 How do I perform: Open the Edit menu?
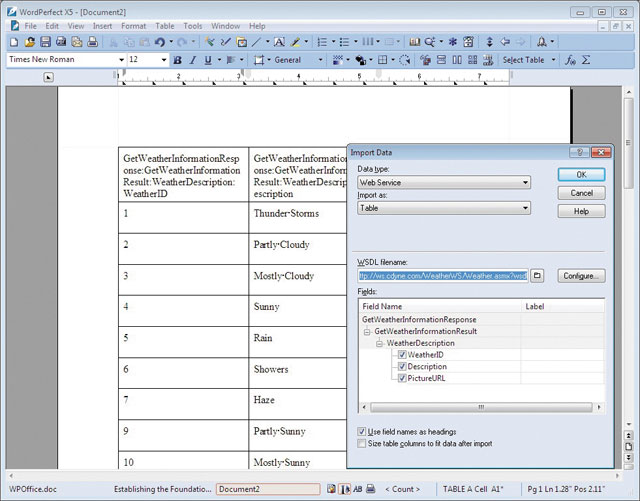52,26
